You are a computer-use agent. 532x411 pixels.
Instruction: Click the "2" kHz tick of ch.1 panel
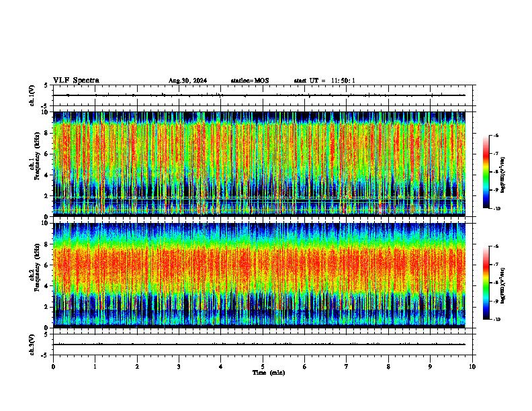tap(47, 195)
